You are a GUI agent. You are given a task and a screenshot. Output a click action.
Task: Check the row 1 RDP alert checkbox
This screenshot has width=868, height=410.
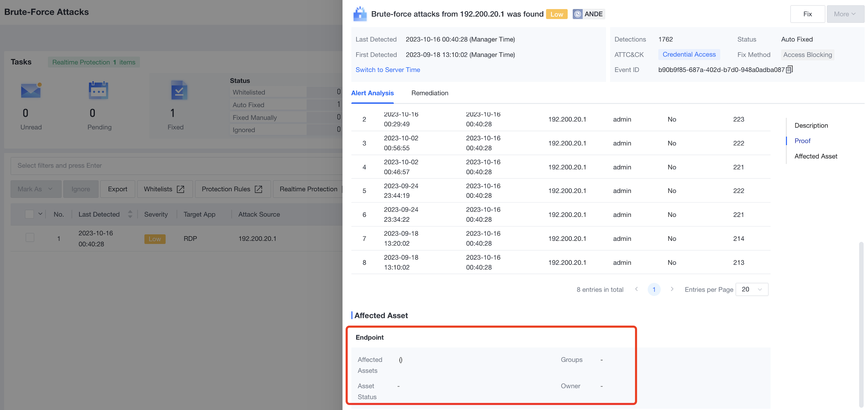[30, 238]
